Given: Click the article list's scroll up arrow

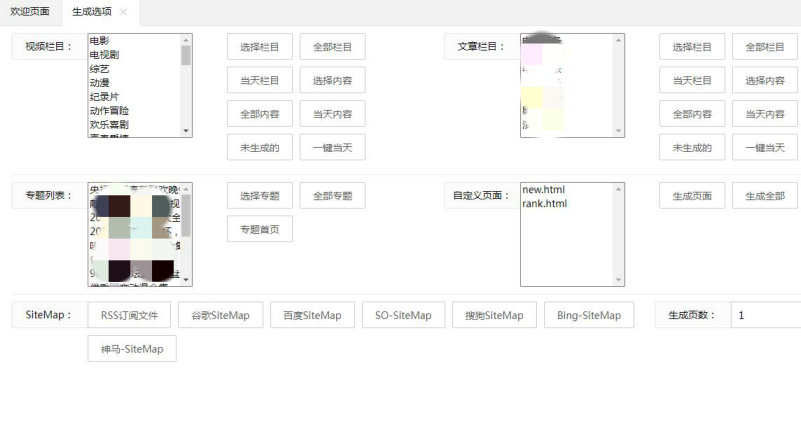Looking at the screenshot, I should point(619,41).
